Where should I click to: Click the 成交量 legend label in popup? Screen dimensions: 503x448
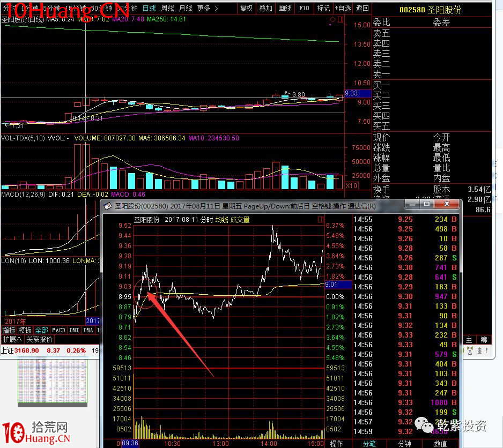click(240, 220)
